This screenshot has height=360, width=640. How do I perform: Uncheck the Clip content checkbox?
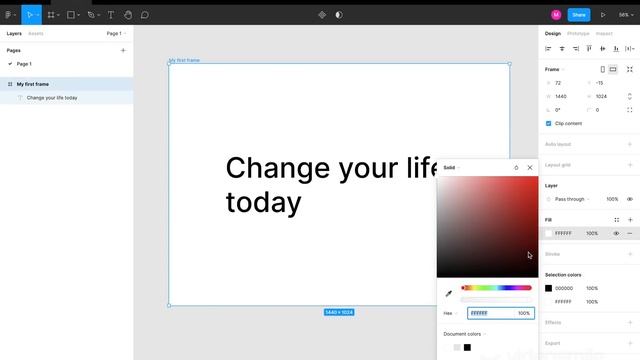pos(549,123)
